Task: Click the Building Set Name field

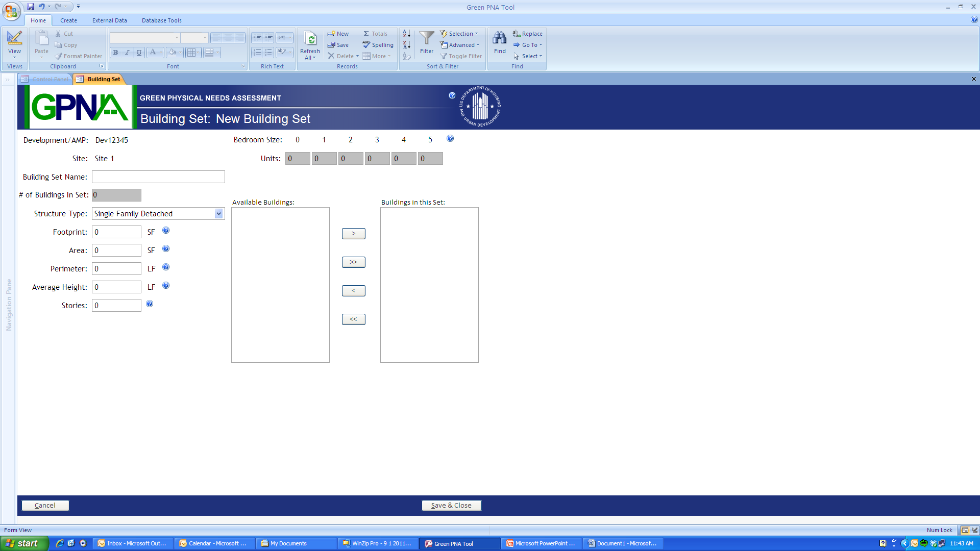Action: coord(158,177)
